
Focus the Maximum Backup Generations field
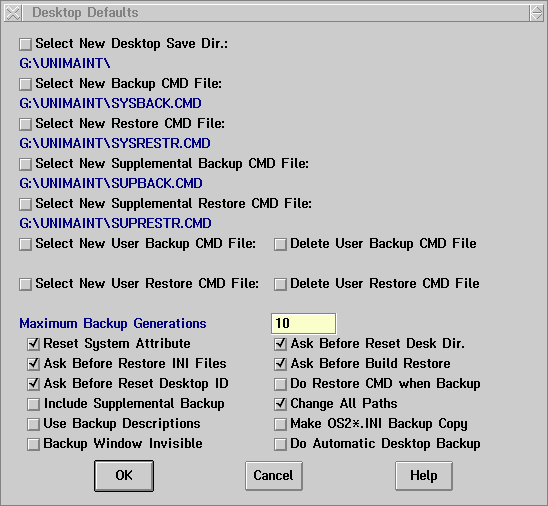click(303, 324)
